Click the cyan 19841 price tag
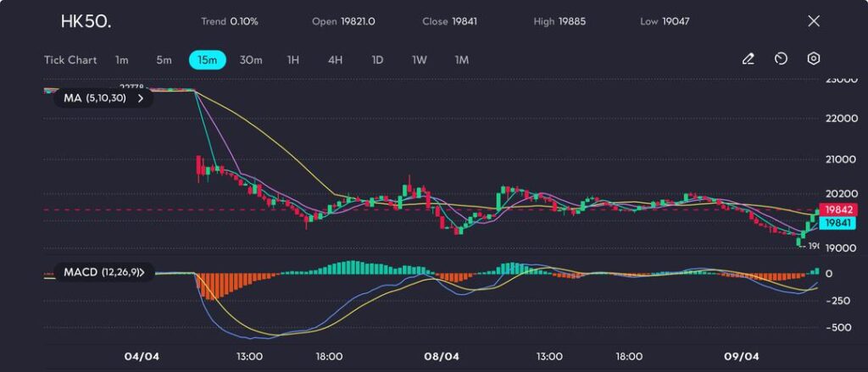 click(x=838, y=222)
